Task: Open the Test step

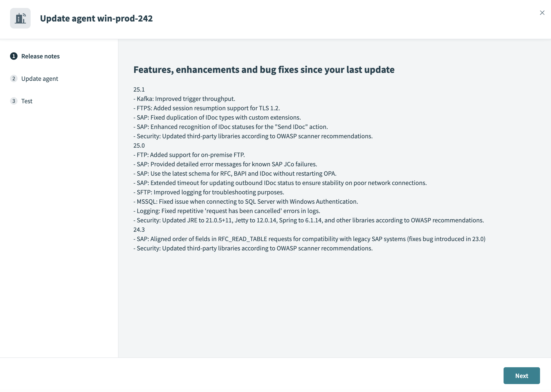Action: (27, 101)
